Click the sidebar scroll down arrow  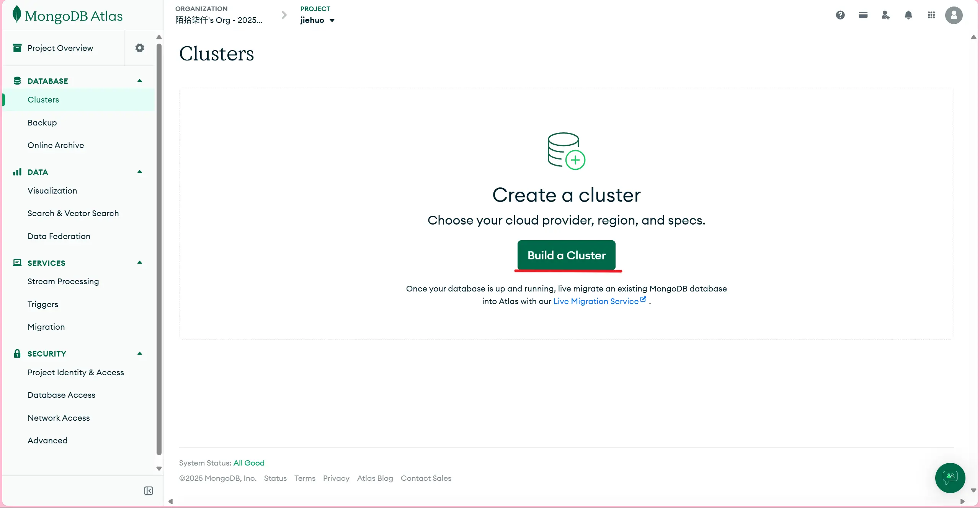159,468
